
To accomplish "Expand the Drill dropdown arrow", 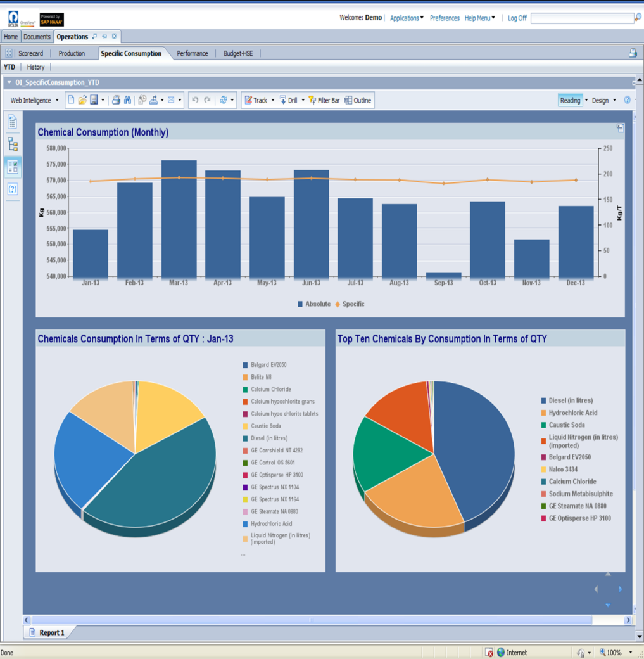I will point(303,100).
